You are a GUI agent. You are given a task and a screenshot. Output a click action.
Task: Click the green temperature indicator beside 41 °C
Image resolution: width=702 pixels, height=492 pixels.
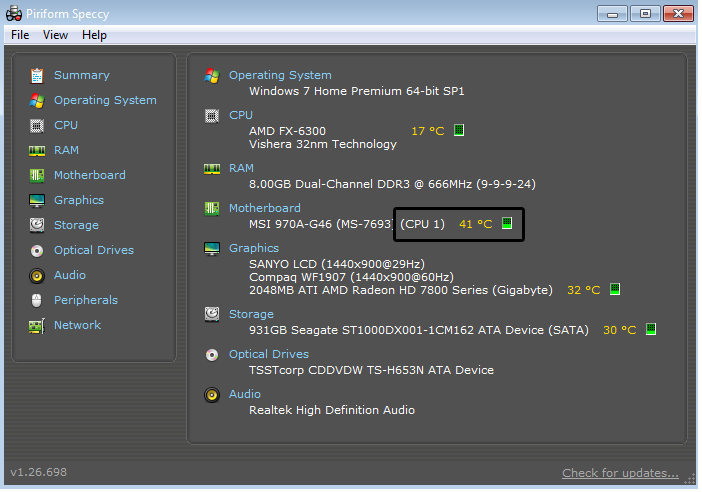point(506,223)
